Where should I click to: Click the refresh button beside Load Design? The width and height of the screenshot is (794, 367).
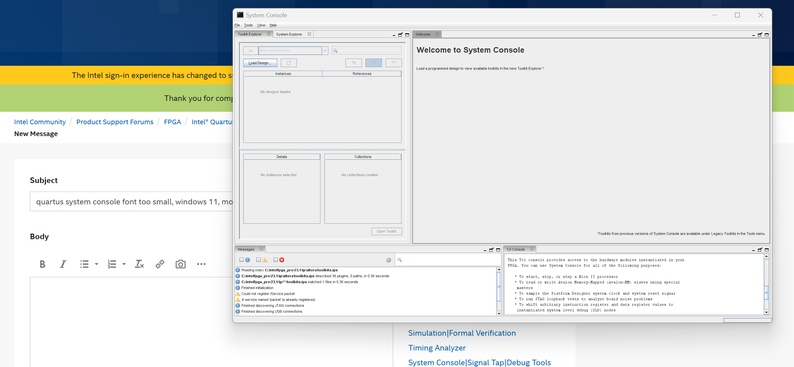[x=289, y=63]
